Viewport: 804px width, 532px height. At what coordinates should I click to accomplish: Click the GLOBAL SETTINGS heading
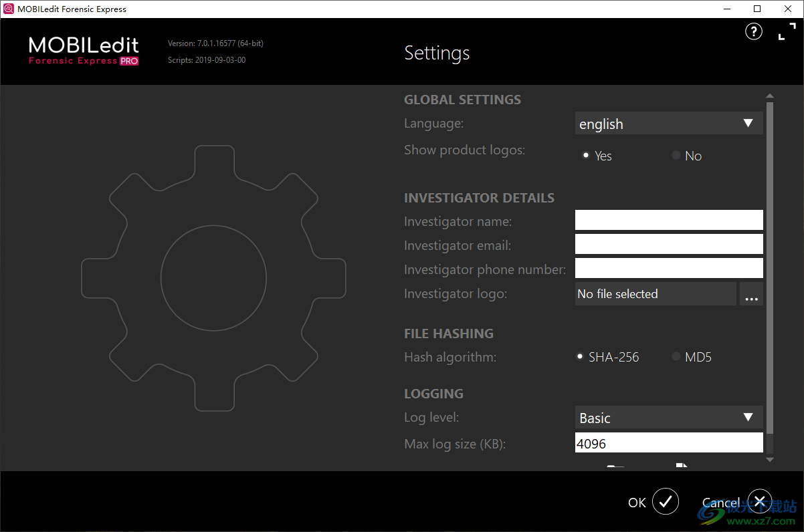462,100
